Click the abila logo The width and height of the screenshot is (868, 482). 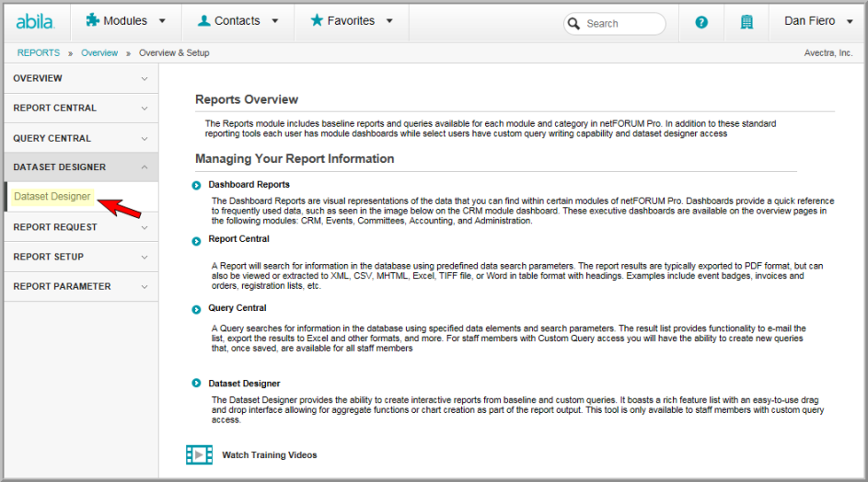[x=35, y=21]
